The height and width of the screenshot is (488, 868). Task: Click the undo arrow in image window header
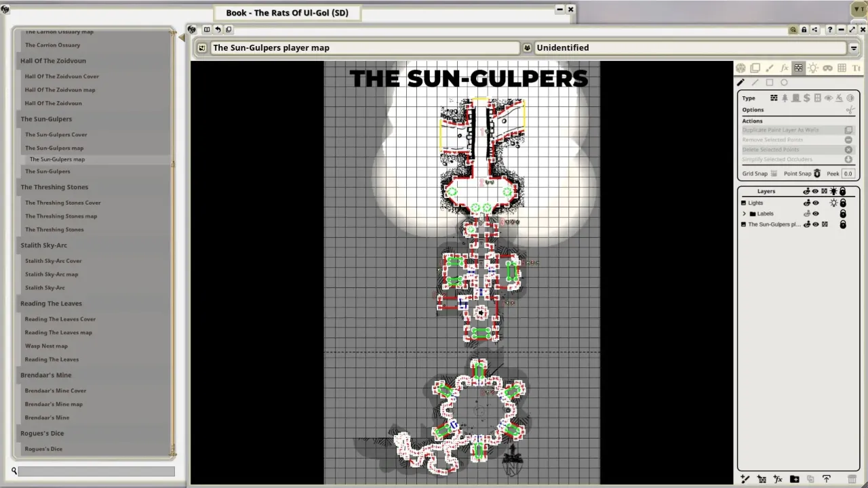218,29
